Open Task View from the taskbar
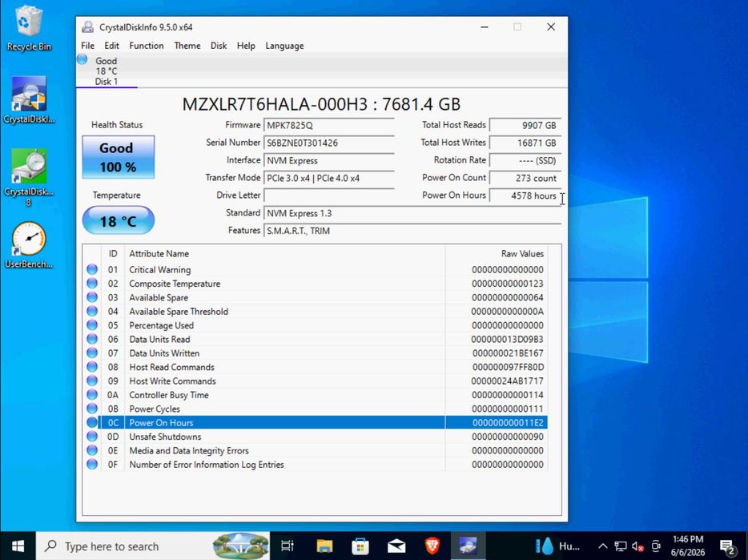The image size is (748, 560). tap(288, 546)
